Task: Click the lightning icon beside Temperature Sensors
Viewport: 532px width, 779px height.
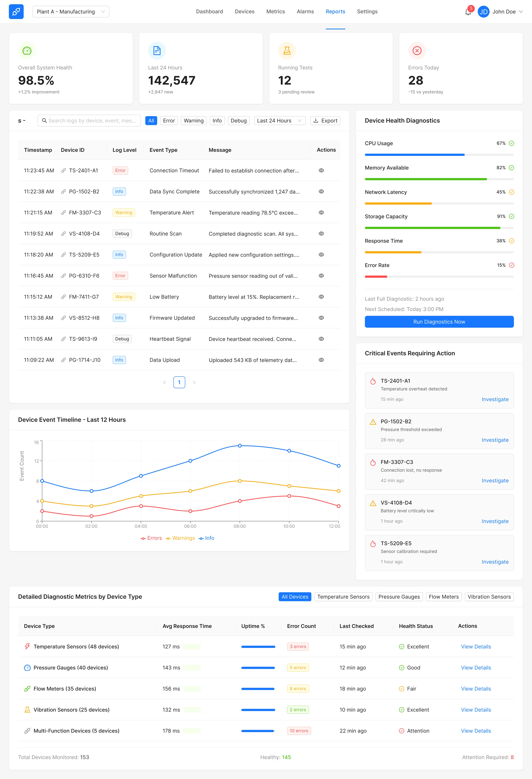Action: (x=27, y=646)
